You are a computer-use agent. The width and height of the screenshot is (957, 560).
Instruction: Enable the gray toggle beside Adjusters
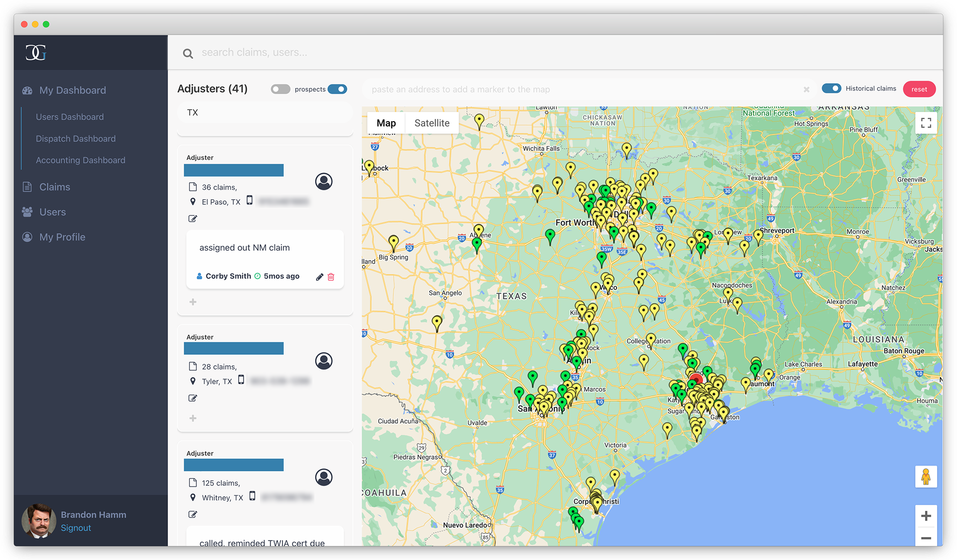coord(280,89)
